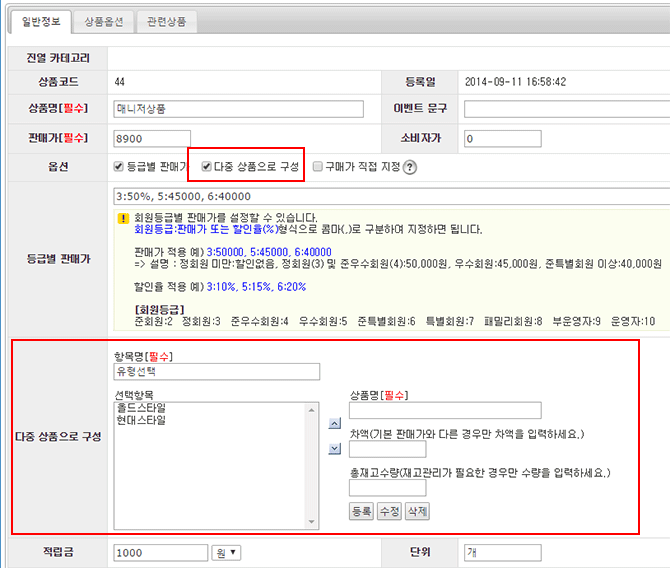Select 현대스타일 in the 선택항목 list

tap(141, 420)
